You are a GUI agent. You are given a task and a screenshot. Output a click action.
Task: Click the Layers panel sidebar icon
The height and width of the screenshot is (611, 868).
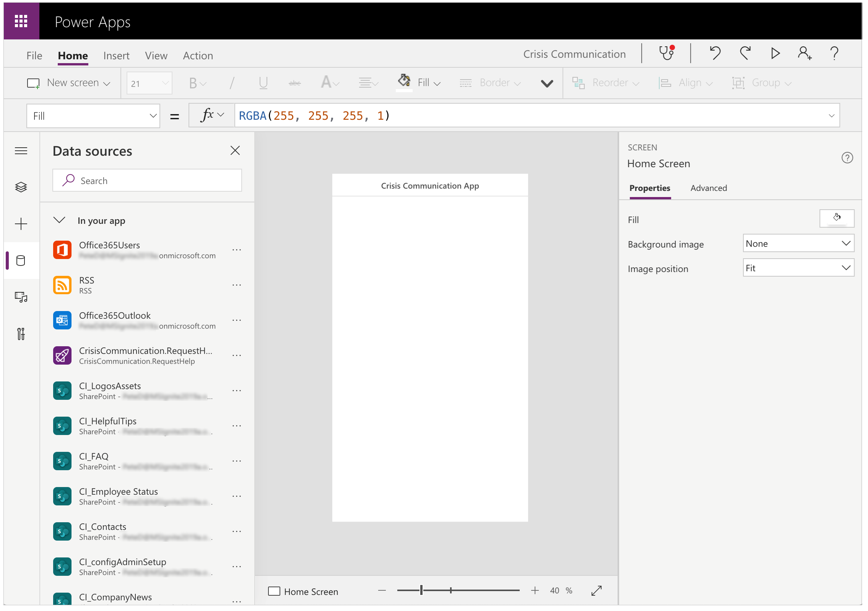pyautogui.click(x=21, y=187)
